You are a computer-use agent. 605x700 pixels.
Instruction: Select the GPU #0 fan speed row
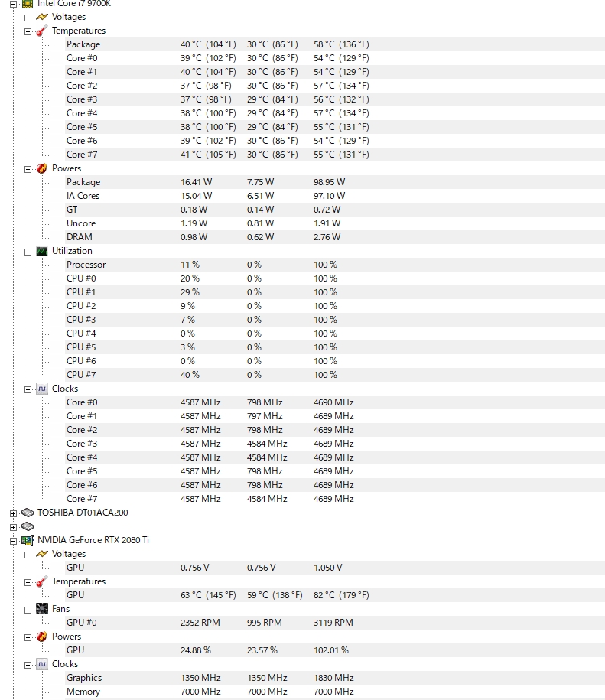(x=81, y=623)
